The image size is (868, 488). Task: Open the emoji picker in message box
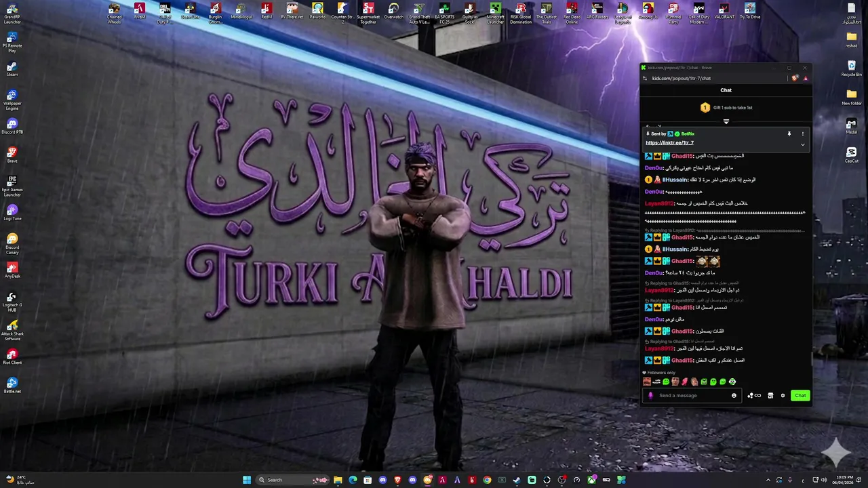tap(734, 396)
